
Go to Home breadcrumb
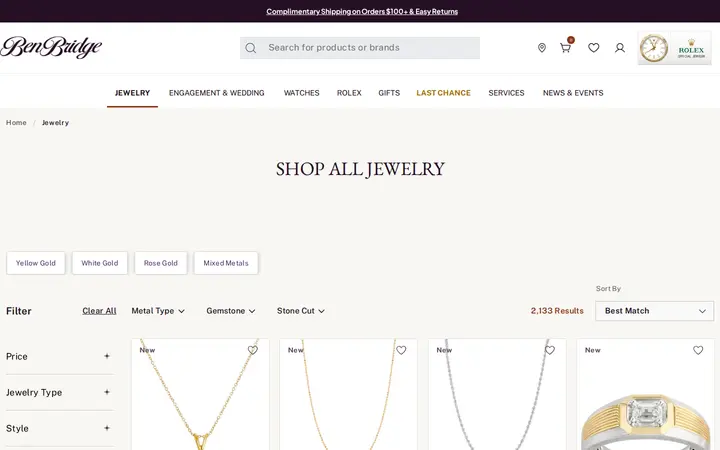pyautogui.click(x=16, y=123)
